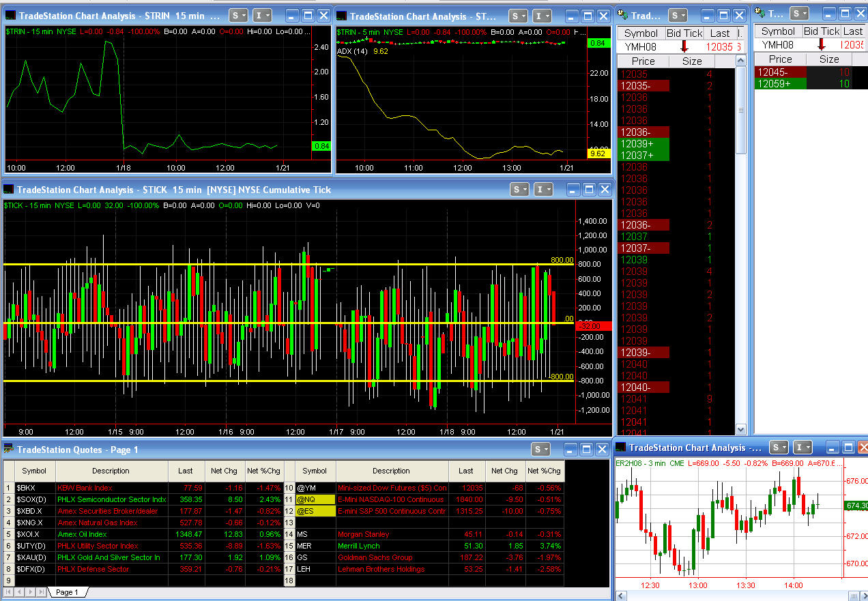Click the green 0.84 price label in TRIN chart
Image resolution: width=868 pixels, height=601 pixels.
tap(321, 145)
